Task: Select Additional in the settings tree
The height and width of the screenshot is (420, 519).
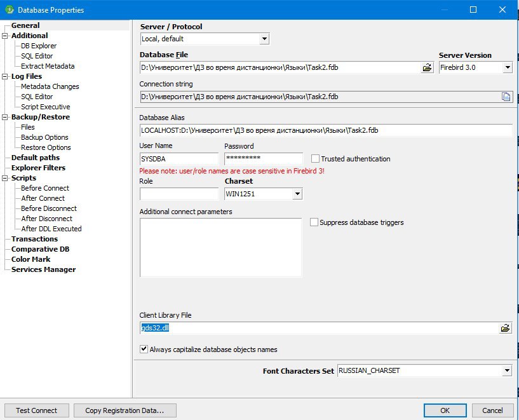Action: pyautogui.click(x=29, y=36)
